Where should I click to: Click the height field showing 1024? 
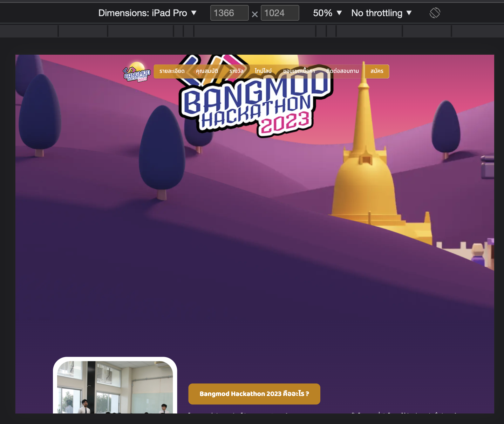click(x=280, y=13)
